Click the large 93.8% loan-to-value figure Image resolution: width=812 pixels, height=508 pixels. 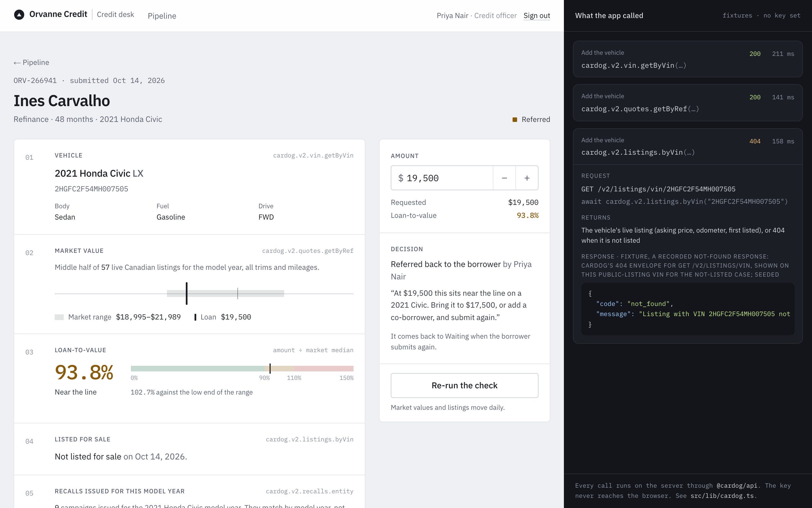84,373
